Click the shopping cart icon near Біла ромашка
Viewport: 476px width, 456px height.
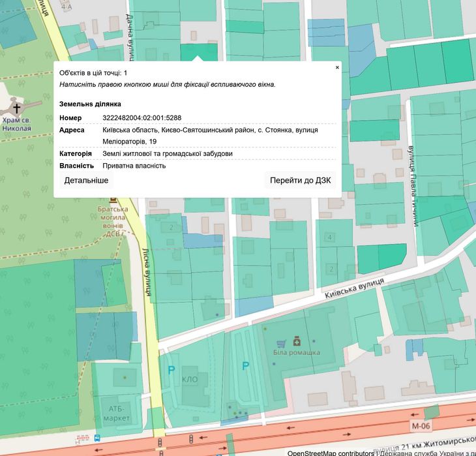(282, 344)
